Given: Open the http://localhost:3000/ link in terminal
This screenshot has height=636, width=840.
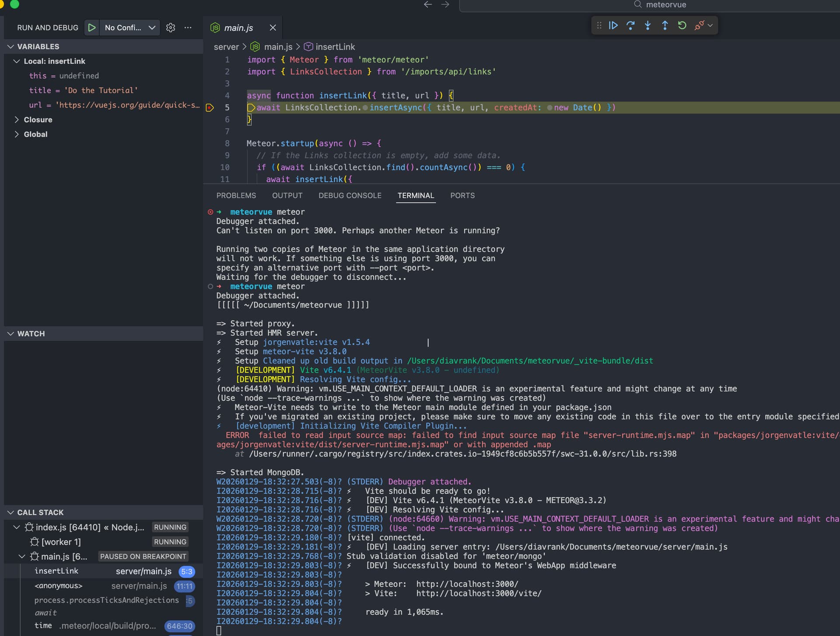Looking at the screenshot, I should 467,584.
